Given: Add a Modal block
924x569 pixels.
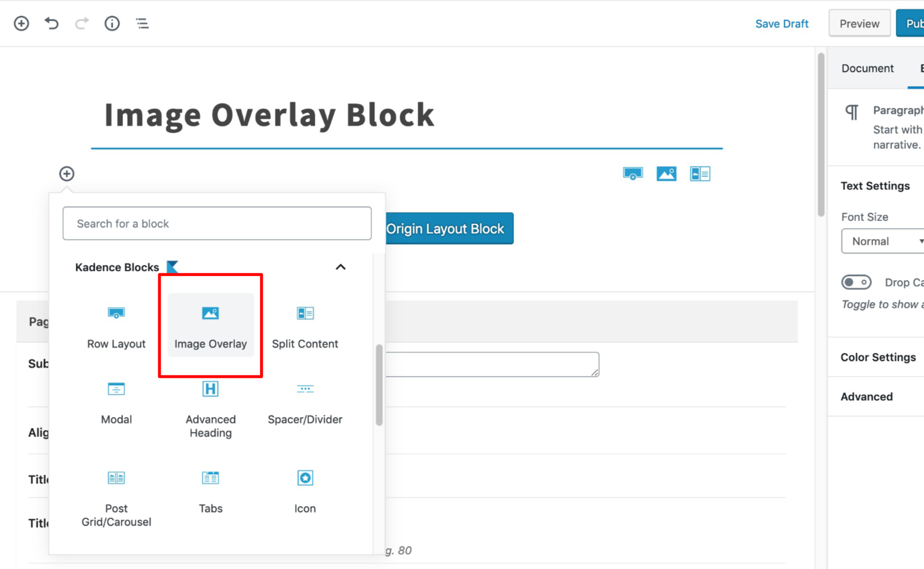Looking at the screenshot, I should click(x=116, y=403).
